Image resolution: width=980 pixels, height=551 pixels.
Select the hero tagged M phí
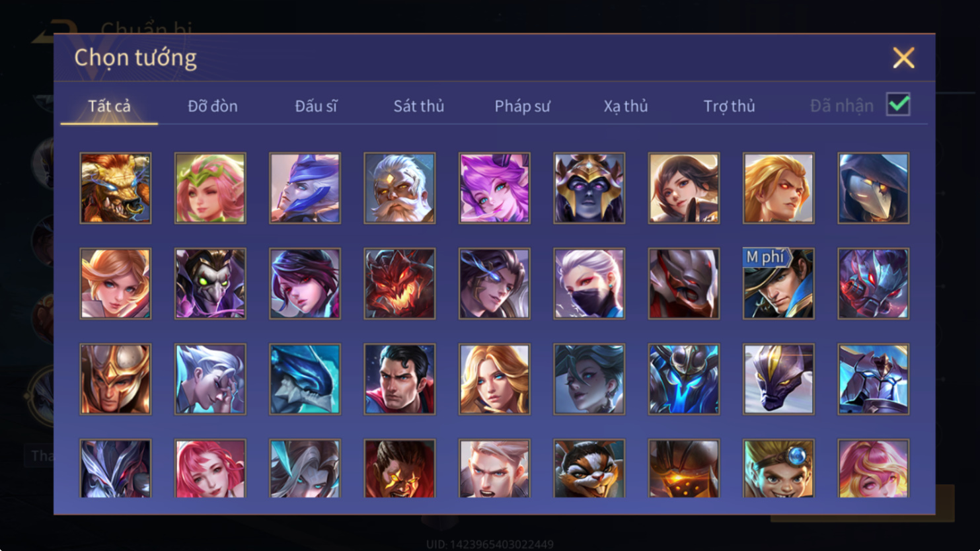(778, 284)
